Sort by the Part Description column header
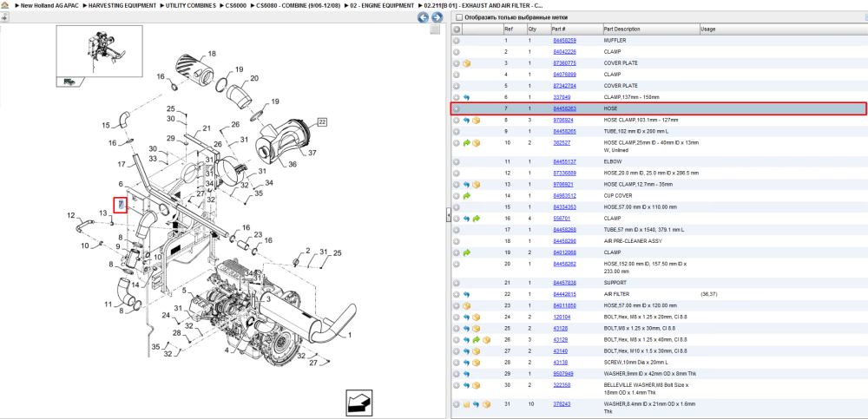 (x=650, y=29)
